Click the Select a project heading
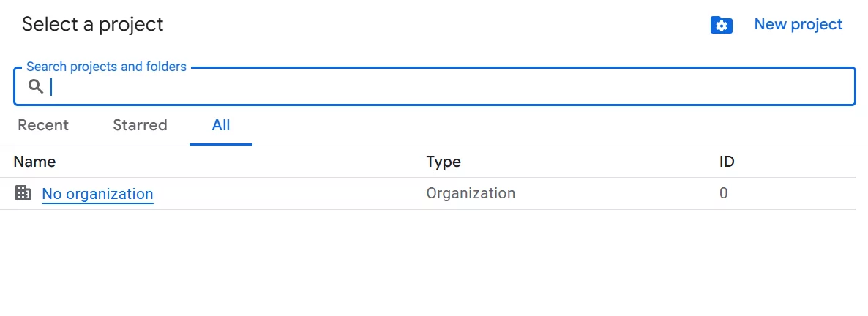Screen dimensions: 868x316 (x=93, y=24)
